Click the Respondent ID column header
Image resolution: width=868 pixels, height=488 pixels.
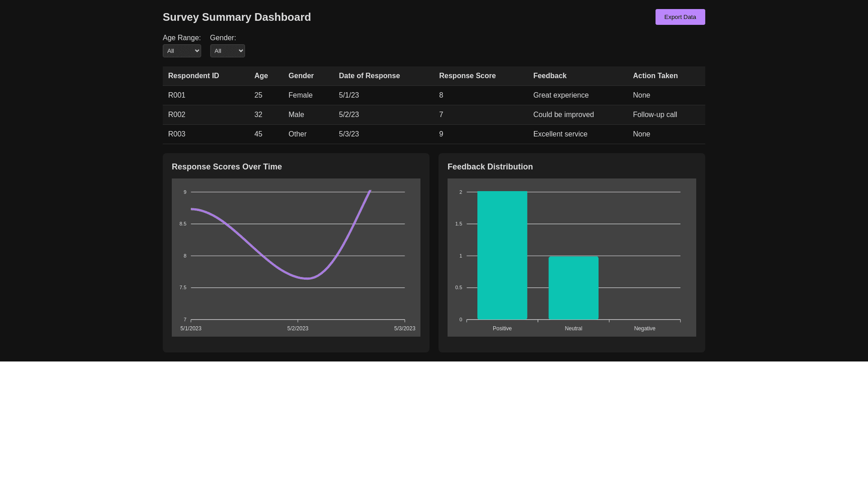[x=193, y=76]
